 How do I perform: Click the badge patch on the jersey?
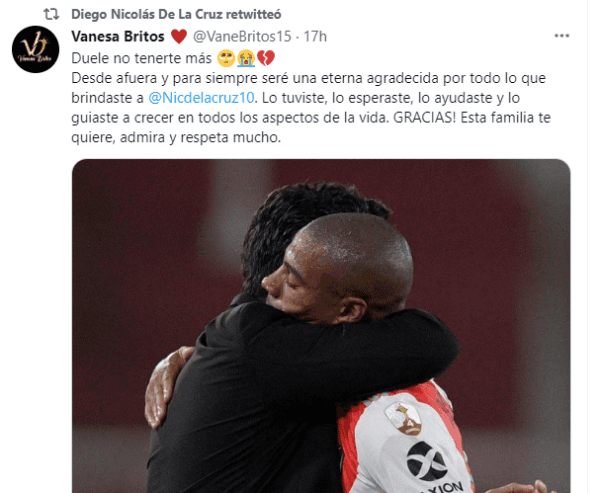tap(403, 418)
